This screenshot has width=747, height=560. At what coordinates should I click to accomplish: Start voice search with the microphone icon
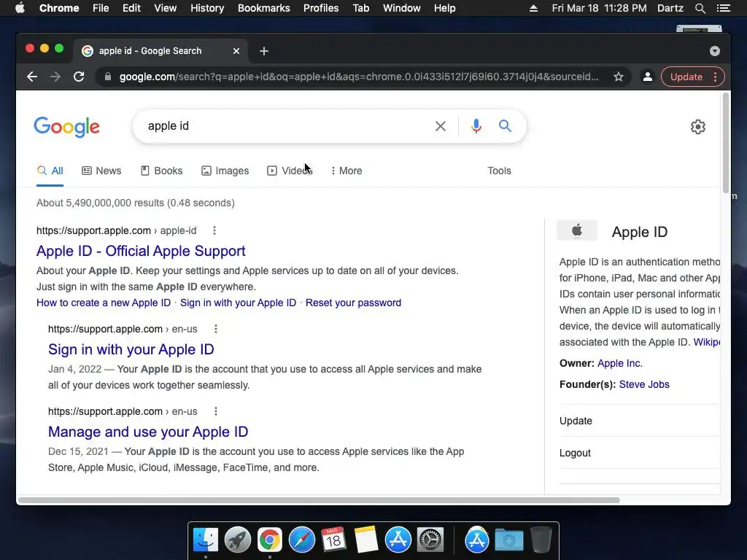click(476, 126)
